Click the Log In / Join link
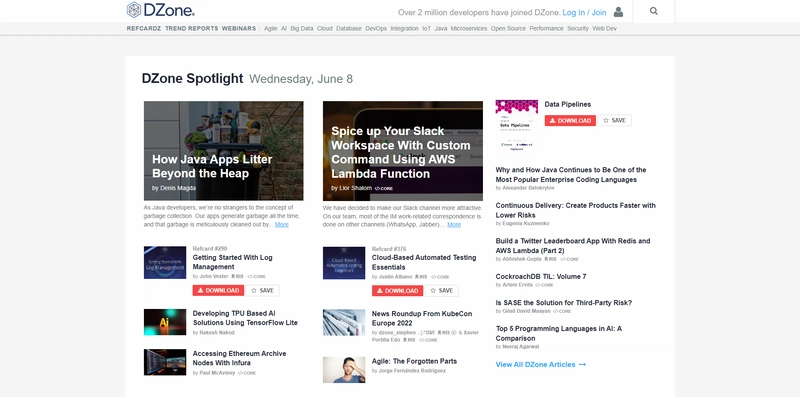 [584, 12]
